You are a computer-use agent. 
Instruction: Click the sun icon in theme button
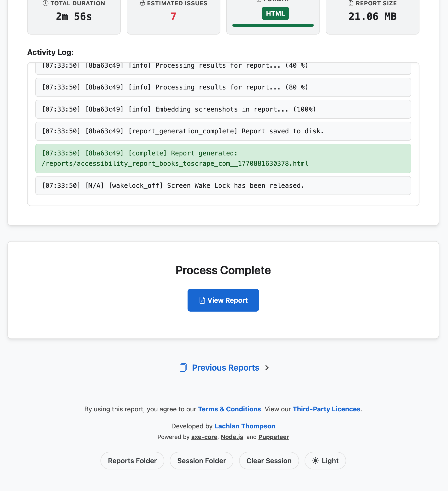(x=315, y=461)
